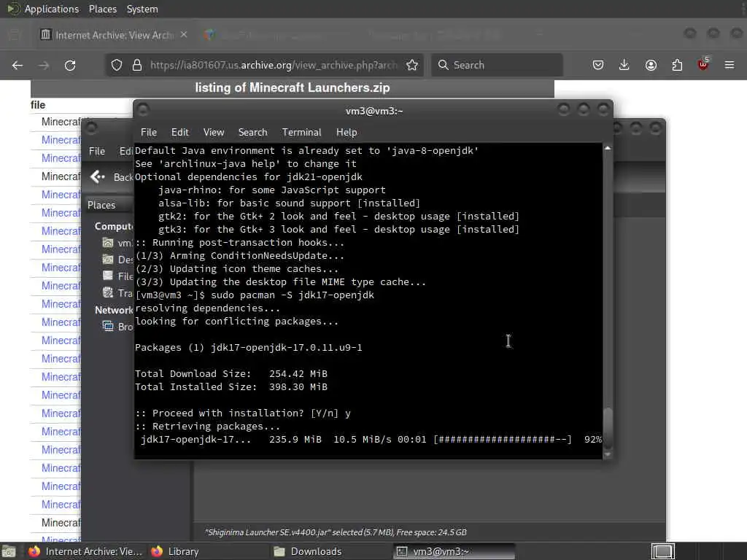Switch to the Internet Archive tab
This screenshot has height=560, width=747.
113,35
